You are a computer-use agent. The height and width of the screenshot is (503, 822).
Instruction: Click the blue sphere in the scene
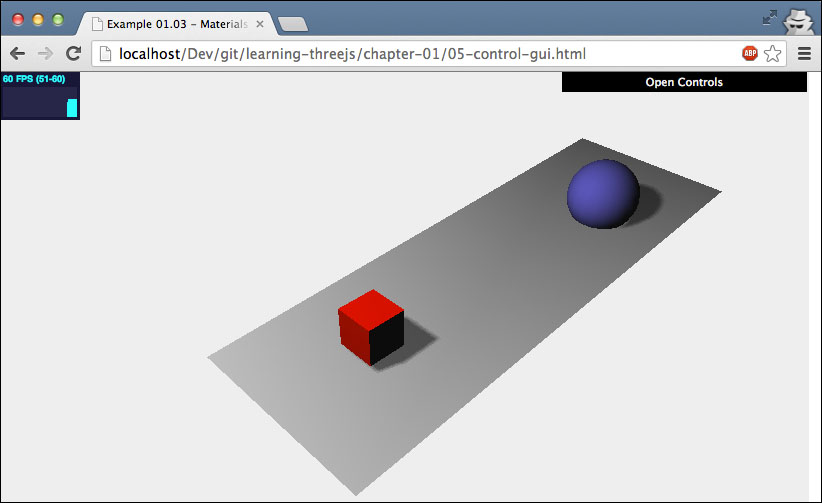[603, 194]
